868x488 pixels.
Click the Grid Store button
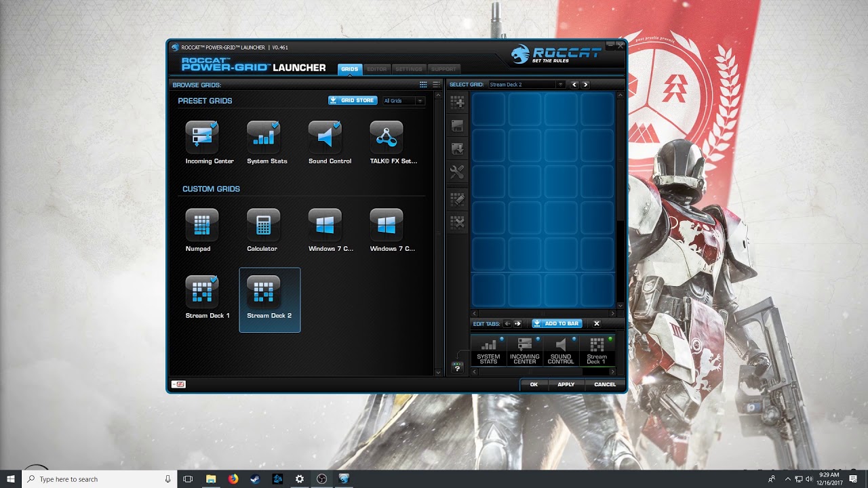pos(353,100)
